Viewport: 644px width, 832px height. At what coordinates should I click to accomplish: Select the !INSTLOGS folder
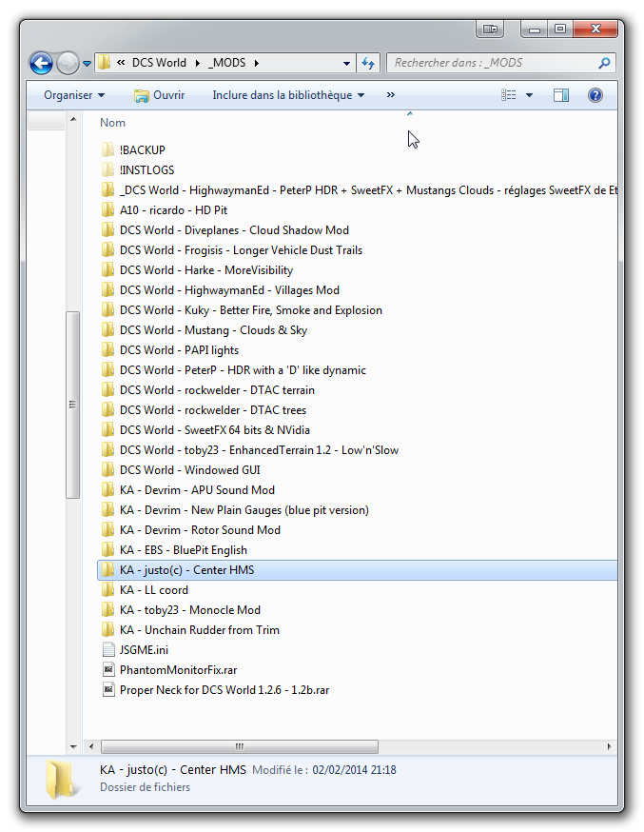point(137,170)
